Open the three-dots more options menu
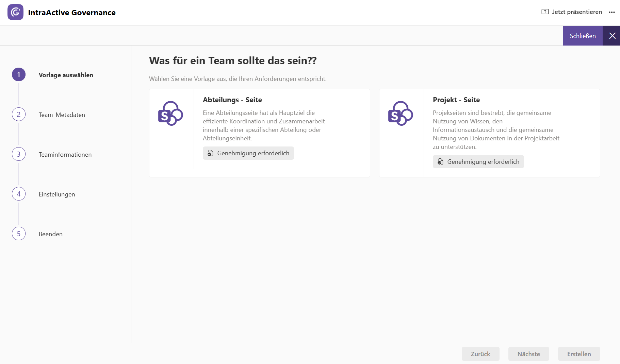Screen dimensions: 620x364 tap(612, 12)
